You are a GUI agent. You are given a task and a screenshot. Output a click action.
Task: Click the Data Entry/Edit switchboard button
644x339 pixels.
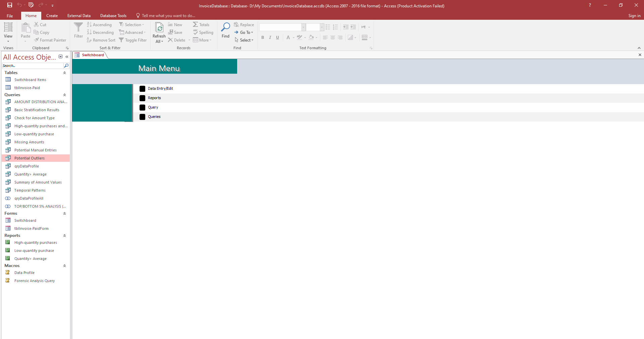pyautogui.click(x=142, y=89)
